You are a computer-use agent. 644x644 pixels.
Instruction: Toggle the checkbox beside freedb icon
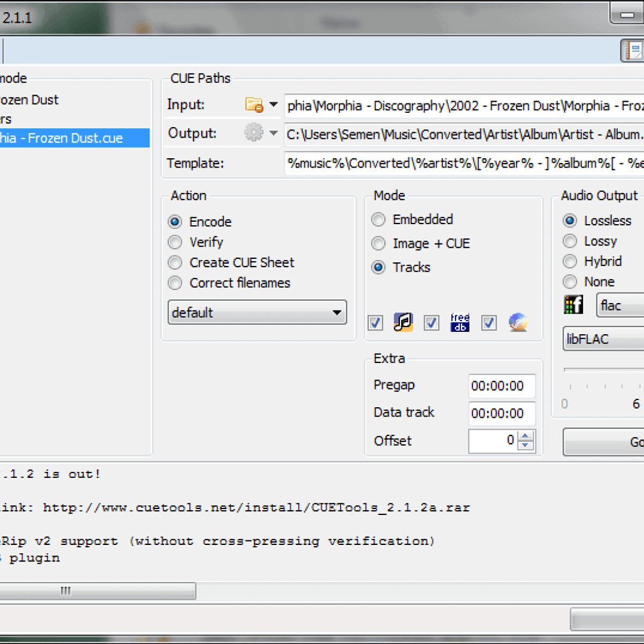431,323
